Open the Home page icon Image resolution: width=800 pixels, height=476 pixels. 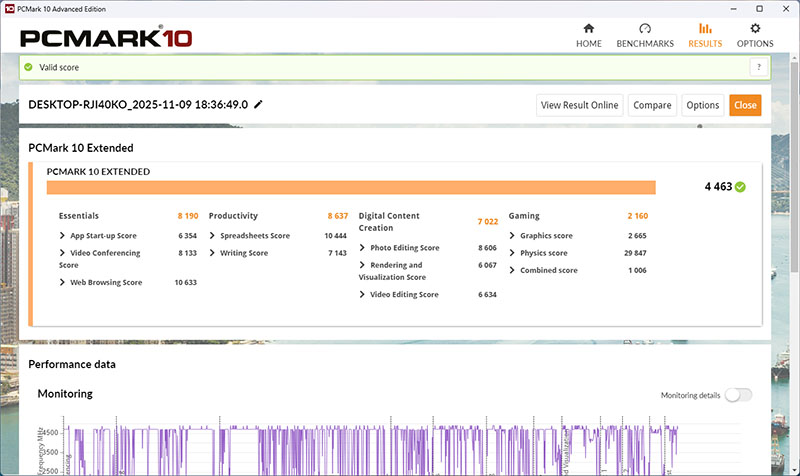(x=589, y=29)
